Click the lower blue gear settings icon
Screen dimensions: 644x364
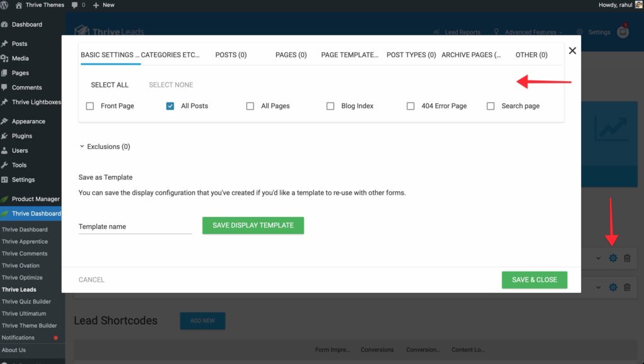click(613, 287)
